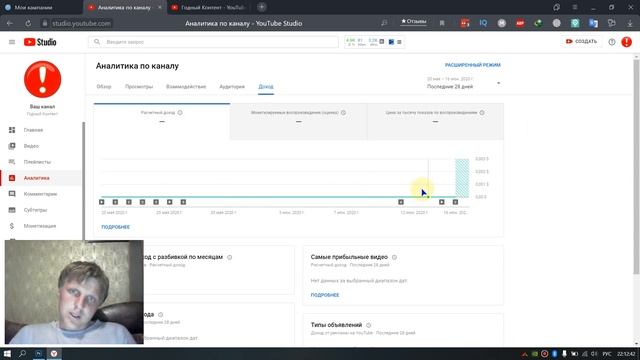The image size is (640, 360).
Task: Reload the page with the browser refresh icon
Action: [x=28, y=23]
